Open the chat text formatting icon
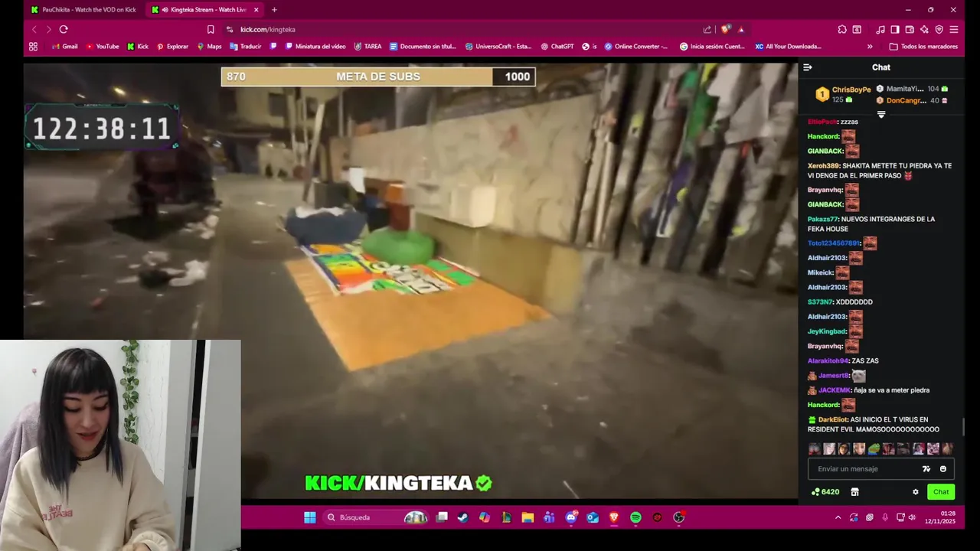Screen dimensions: 980x551 (x=926, y=469)
